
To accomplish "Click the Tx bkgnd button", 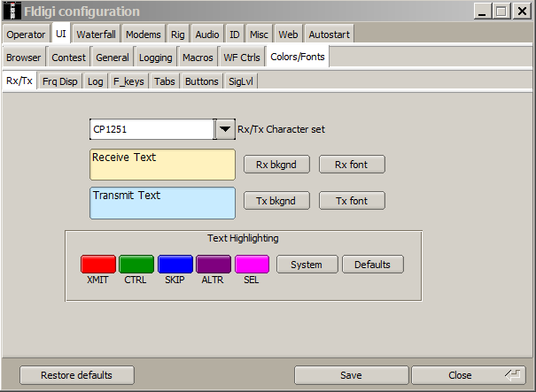I will coord(276,201).
